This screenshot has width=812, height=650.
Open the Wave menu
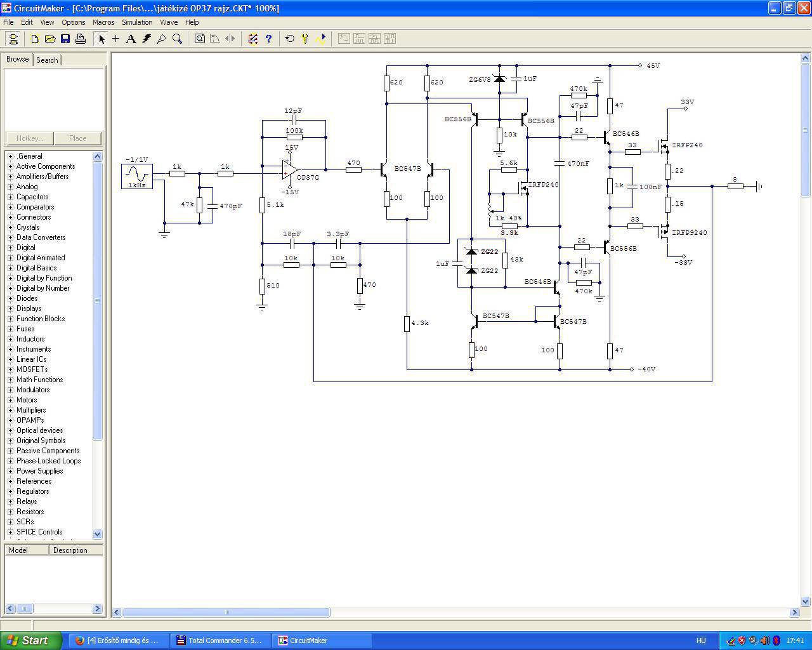point(169,22)
